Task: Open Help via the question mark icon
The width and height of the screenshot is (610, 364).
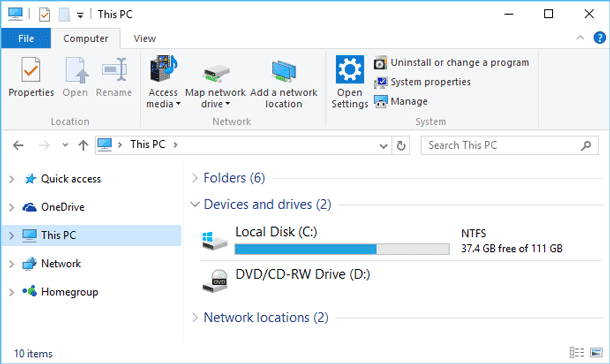Action: coord(599,38)
